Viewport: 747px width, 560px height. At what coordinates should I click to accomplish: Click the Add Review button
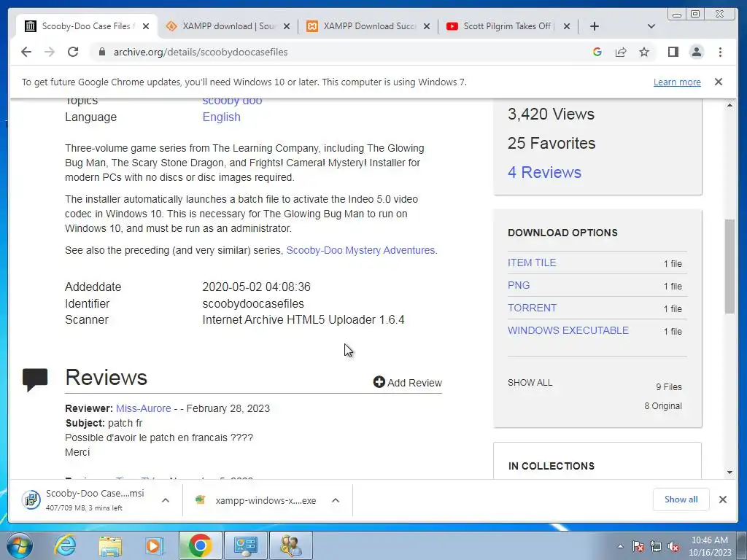click(408, 382)
